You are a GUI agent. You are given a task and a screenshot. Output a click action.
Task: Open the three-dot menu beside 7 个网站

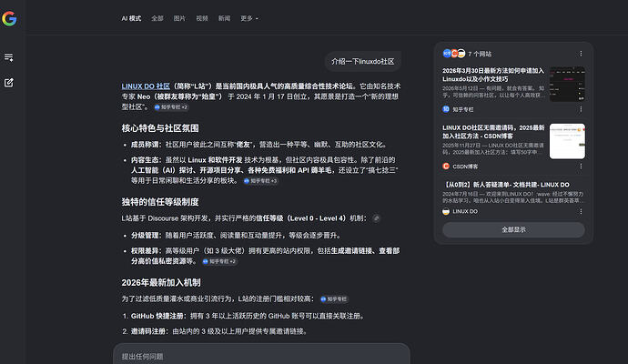[x=581, y=54]
